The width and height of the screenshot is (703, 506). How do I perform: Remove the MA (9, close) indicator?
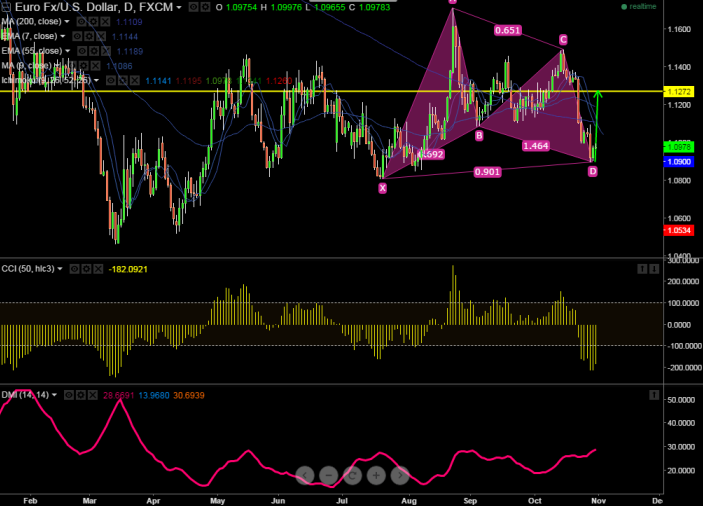pyautogui.click(x=95, y=66)
